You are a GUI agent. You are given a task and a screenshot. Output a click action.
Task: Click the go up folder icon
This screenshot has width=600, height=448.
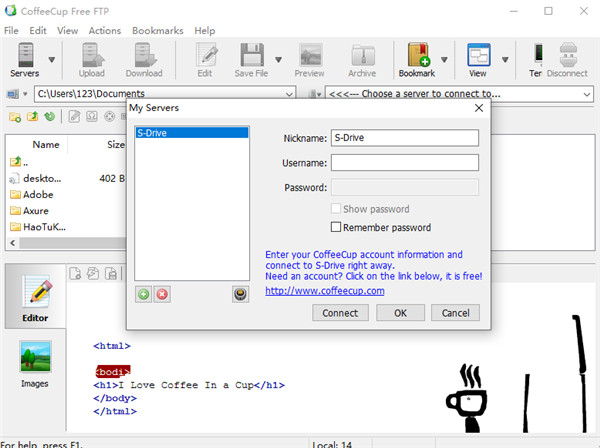[33, 116]
